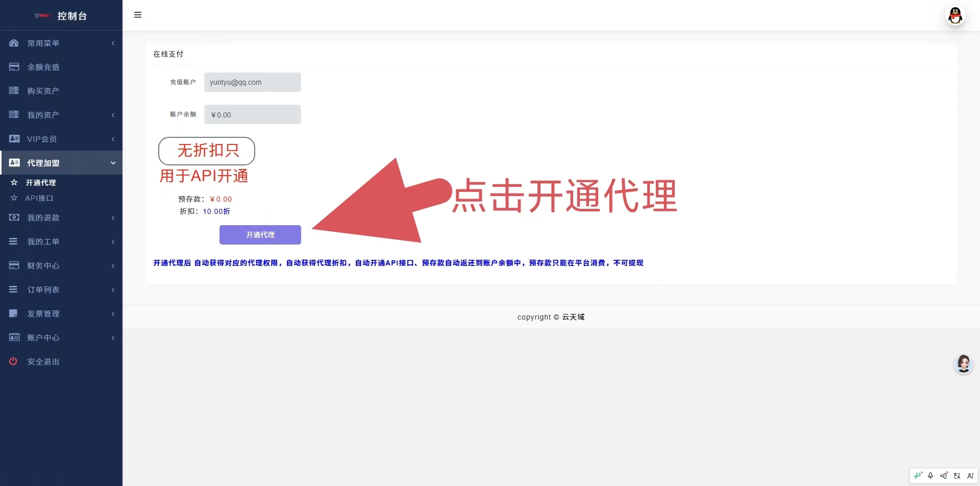Collapse the 代理加盟 chevron
The width and height of the screenshot is (980, 486).
pyautogui.click(x=113, y=163)
